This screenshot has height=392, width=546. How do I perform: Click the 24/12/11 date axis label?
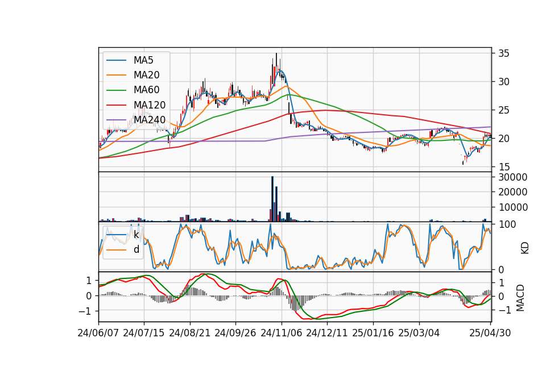(x=327, y=333)
